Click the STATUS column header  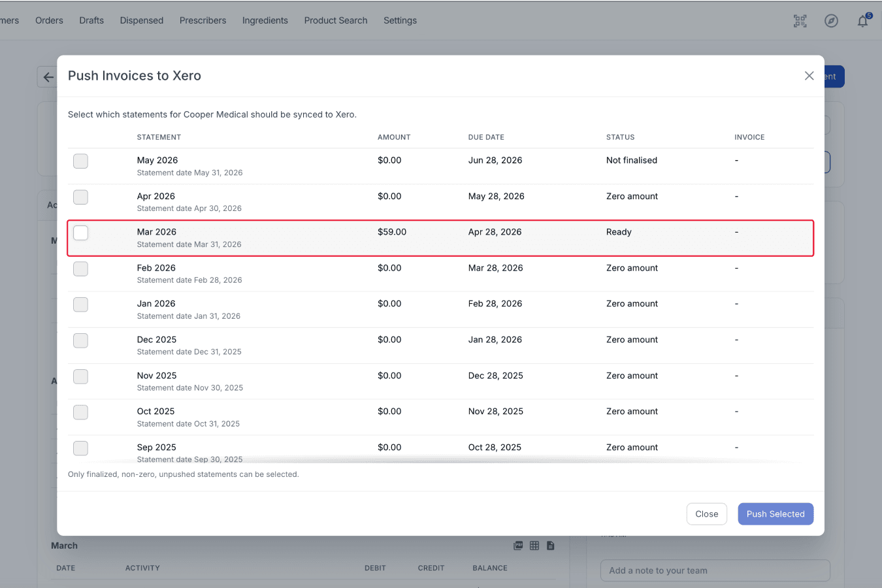(x=621, y=137)
